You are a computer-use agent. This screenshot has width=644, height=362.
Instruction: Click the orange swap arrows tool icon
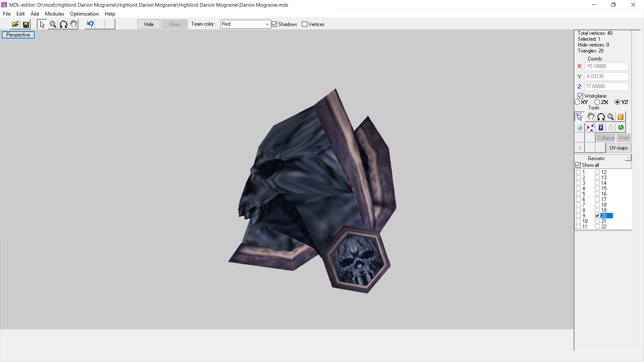pyautogui.click(x=621, y=117)
